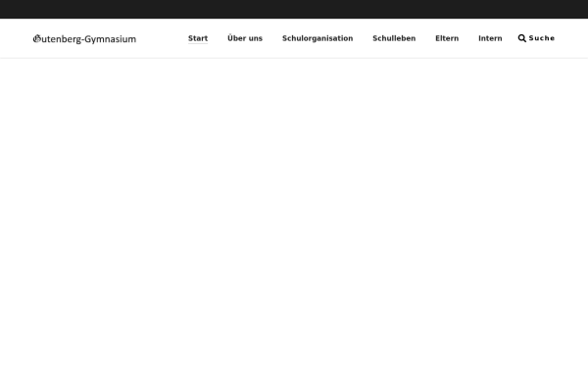Open the Über uns menu

(x=245, y=38)
